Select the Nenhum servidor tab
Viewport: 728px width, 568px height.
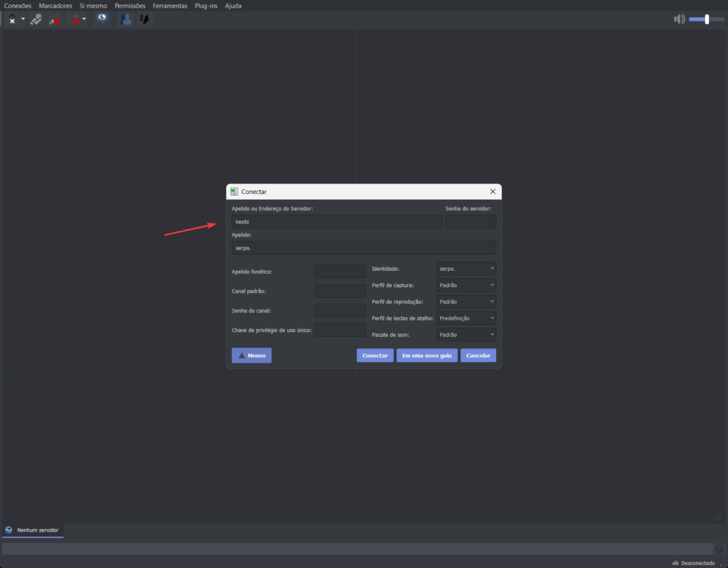click(33, 530)
